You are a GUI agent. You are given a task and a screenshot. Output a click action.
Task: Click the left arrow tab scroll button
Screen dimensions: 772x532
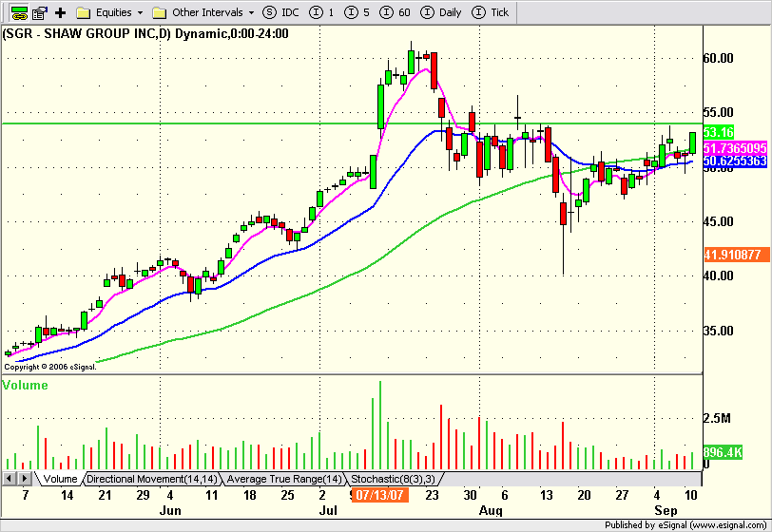(x=9, y=479)
